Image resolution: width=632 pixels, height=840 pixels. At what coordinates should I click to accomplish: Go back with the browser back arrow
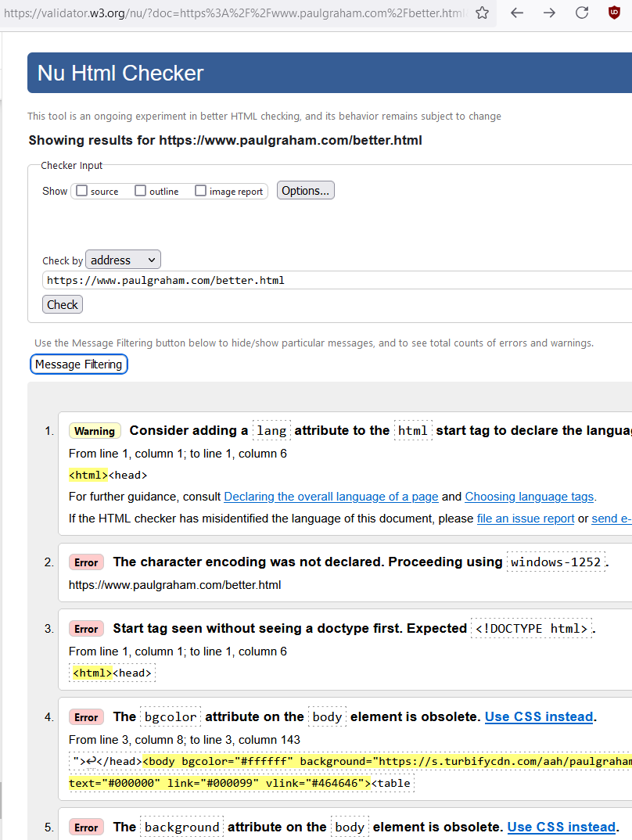517,13
